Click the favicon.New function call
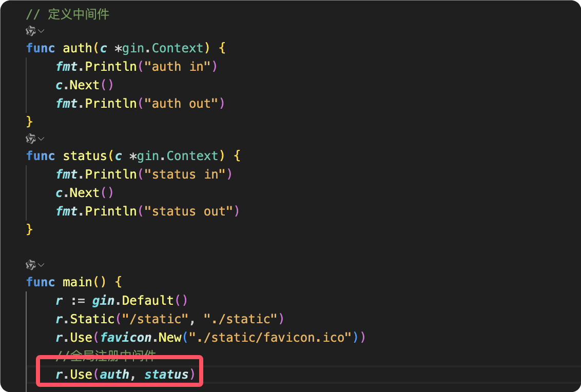The width and height of the screenshot is (581, 392). pyautogui.click(x=141, y=338)
